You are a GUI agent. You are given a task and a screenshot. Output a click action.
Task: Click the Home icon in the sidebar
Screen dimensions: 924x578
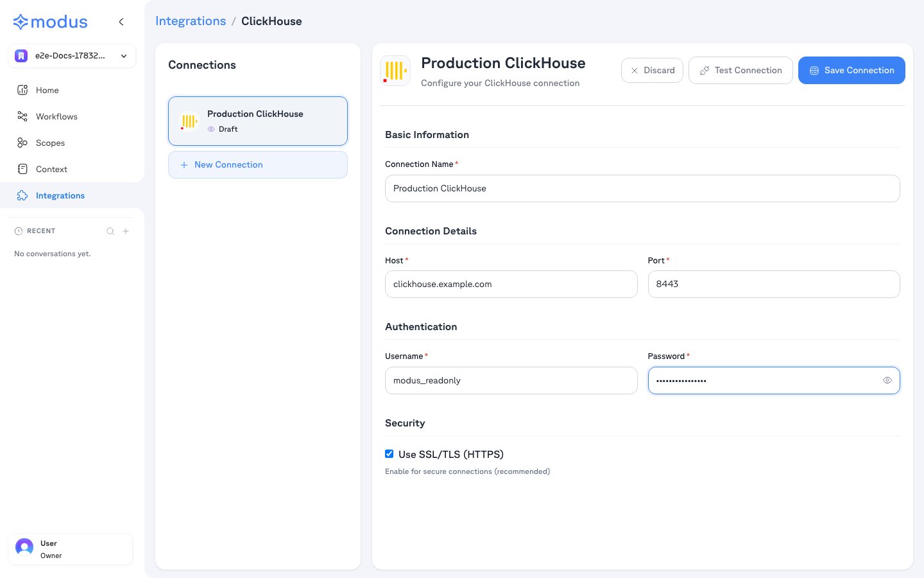tap(22, 90)
